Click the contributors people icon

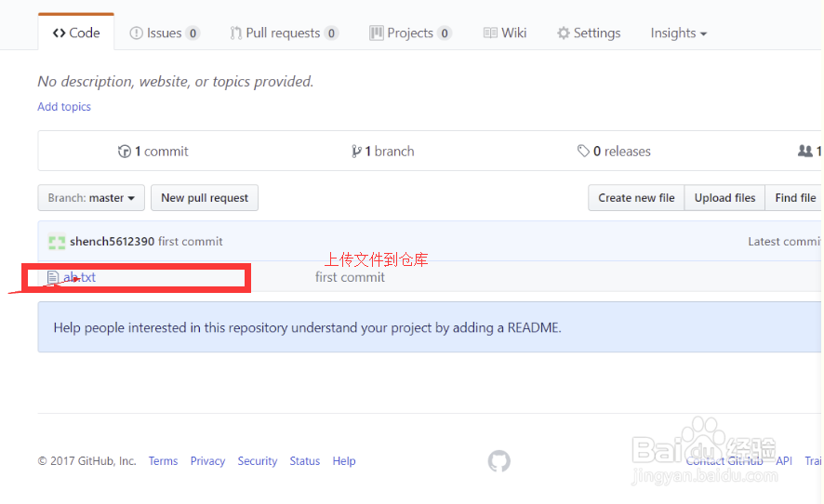click(805, 152)
